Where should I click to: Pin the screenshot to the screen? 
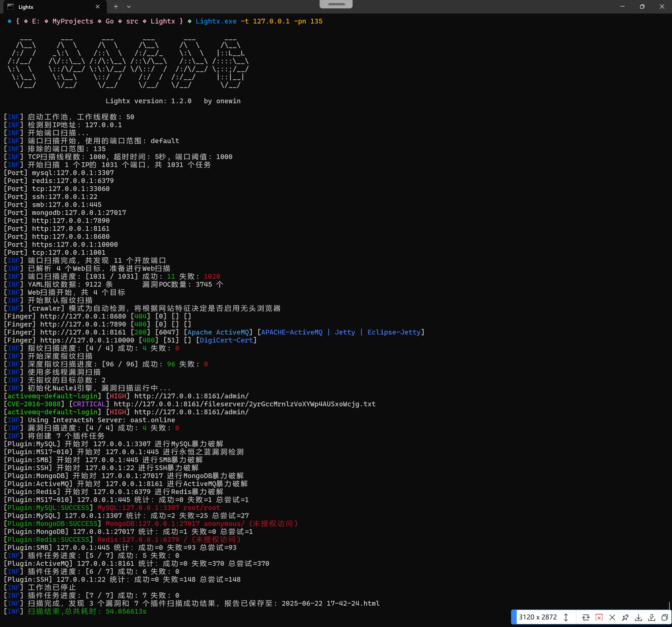click(625, 617)
